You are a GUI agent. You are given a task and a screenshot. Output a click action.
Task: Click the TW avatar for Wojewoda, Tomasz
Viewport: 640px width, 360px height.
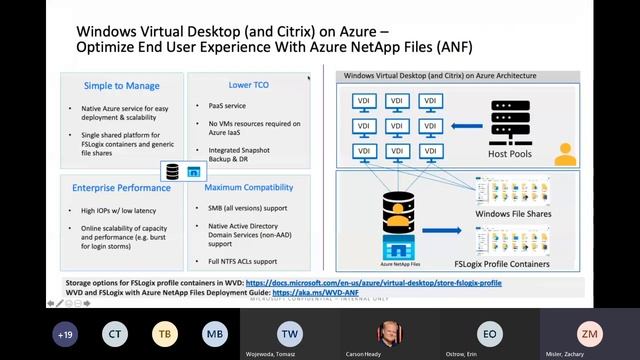[x=290, y=334]
